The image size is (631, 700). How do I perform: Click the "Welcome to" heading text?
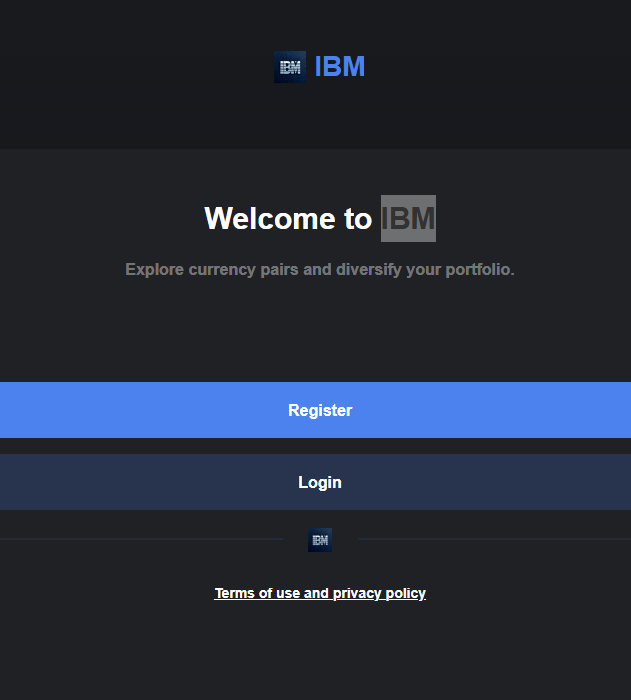288,218
